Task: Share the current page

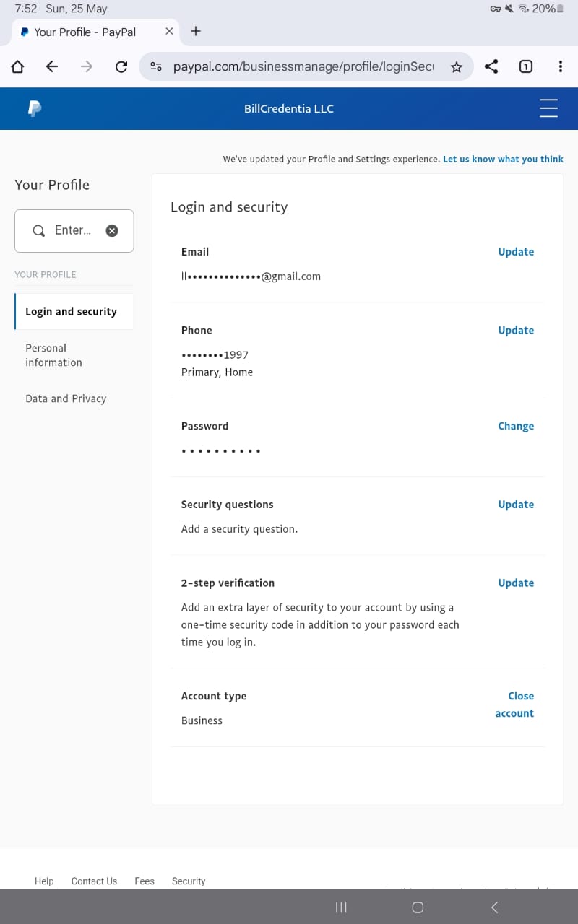Action: 491,67
